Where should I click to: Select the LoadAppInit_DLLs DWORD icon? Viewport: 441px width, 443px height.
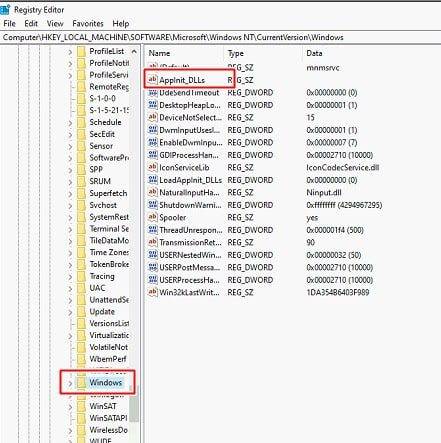tap(152, 180)
